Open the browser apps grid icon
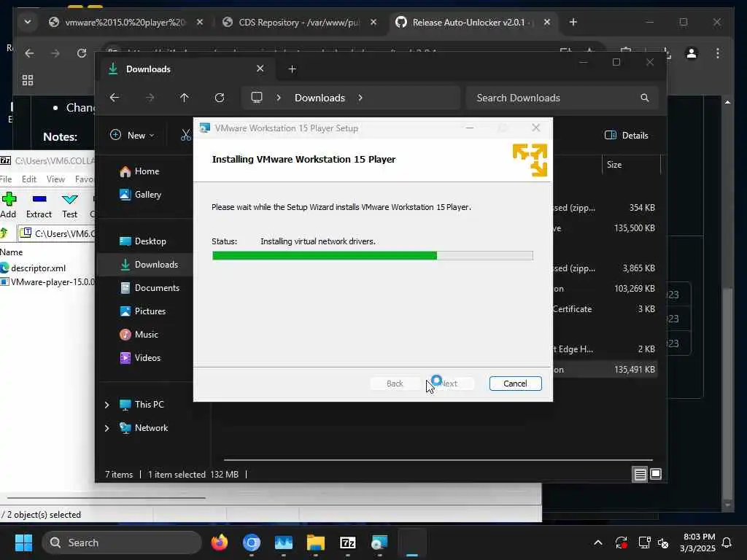The width and height of the screenshot is (747, 560). coord(28,80)
